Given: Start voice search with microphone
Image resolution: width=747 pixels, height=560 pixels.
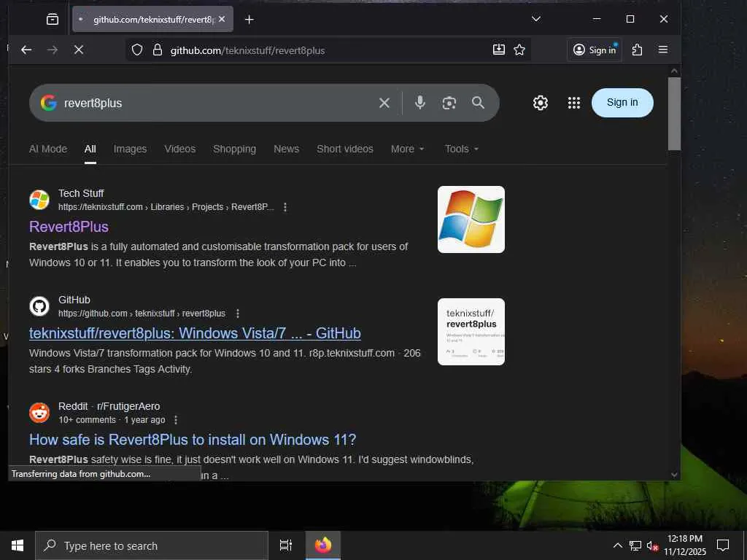Looking at the screenshot, I should [x=419, y=103].
